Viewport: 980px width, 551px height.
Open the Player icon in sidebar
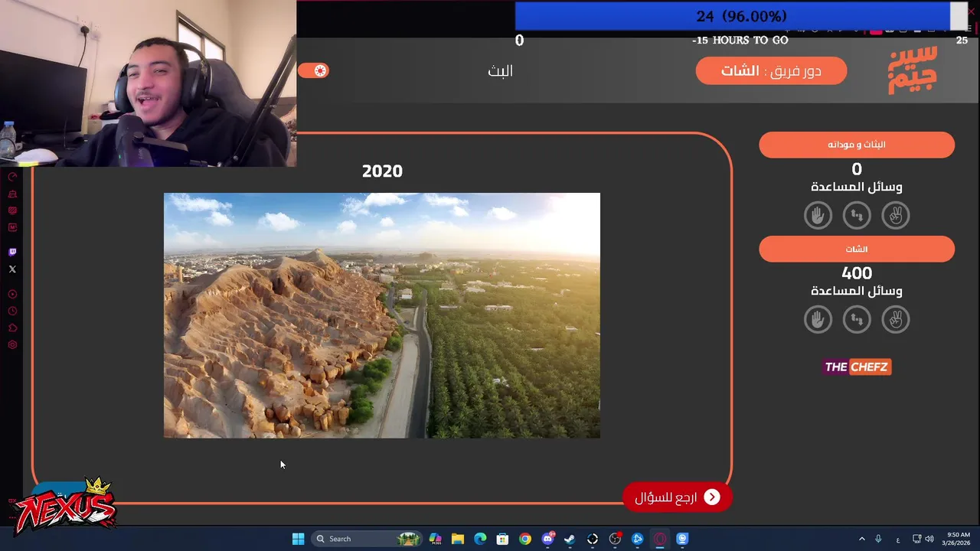pos(12,294)
